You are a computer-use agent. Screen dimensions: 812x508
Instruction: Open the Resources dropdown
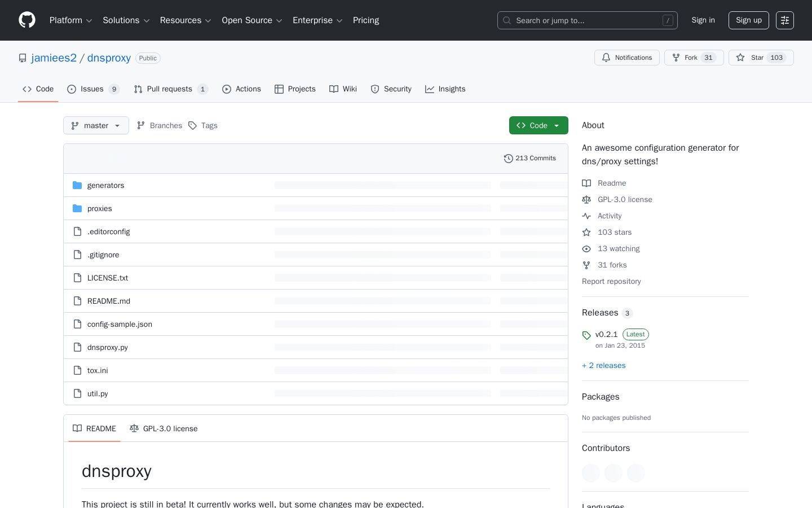[x=186, y=20]
